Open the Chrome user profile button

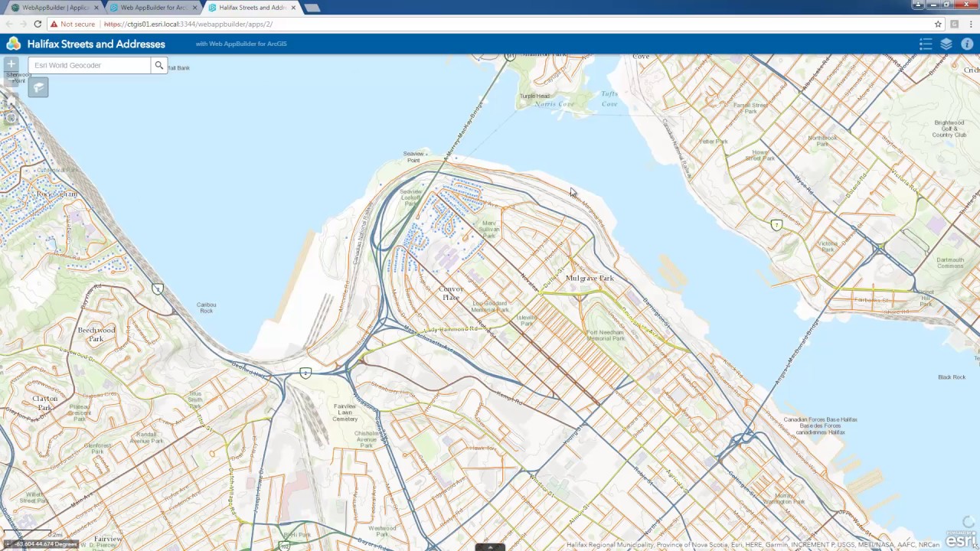click(x=918, y=5)
